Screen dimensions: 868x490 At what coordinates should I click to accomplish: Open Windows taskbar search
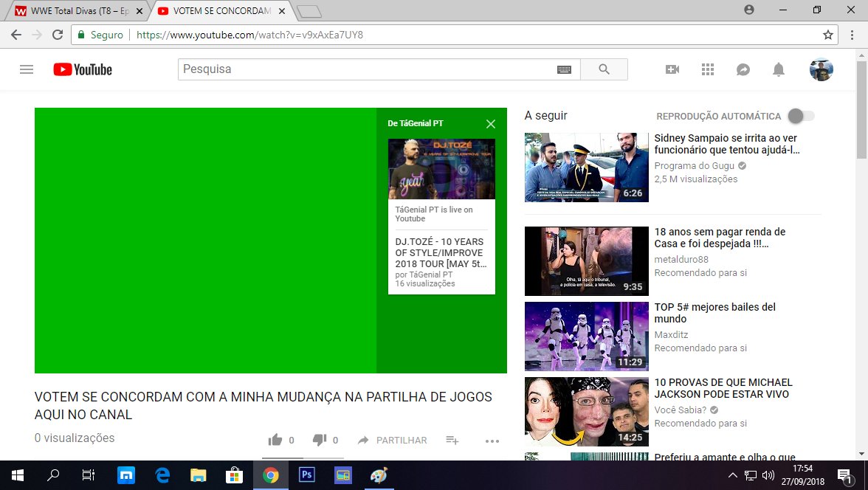tap(53, 475)
